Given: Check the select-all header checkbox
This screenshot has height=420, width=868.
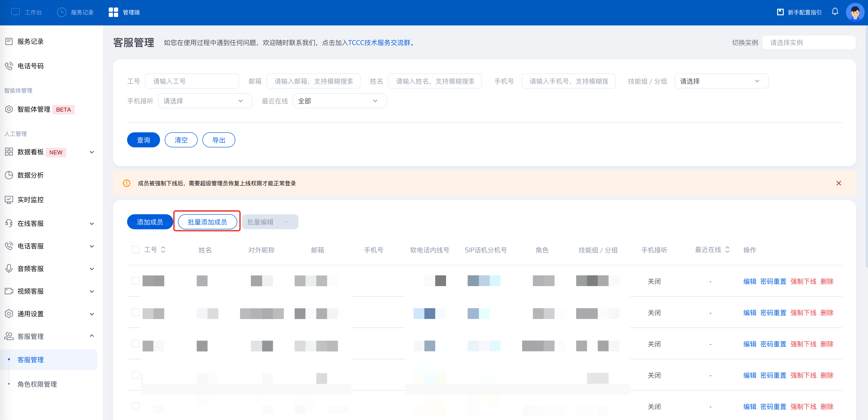Looking at the screenshot, I should (x=136, y=250).
